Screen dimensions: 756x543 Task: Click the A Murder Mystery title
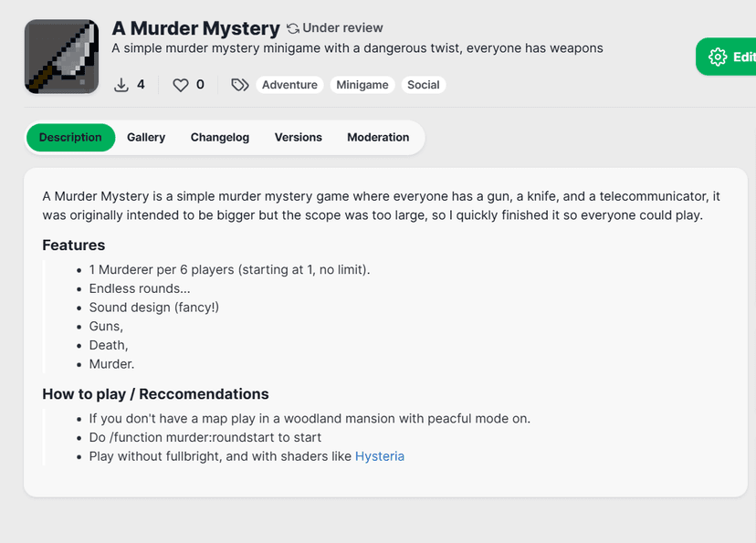tap(195, 28)
